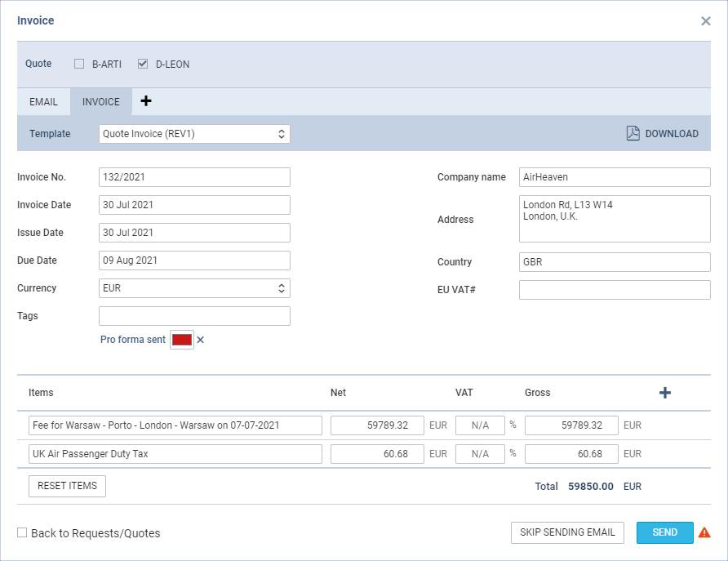Switch to the EMAIL tab
728x561 pixels.
tap(43, 102)
